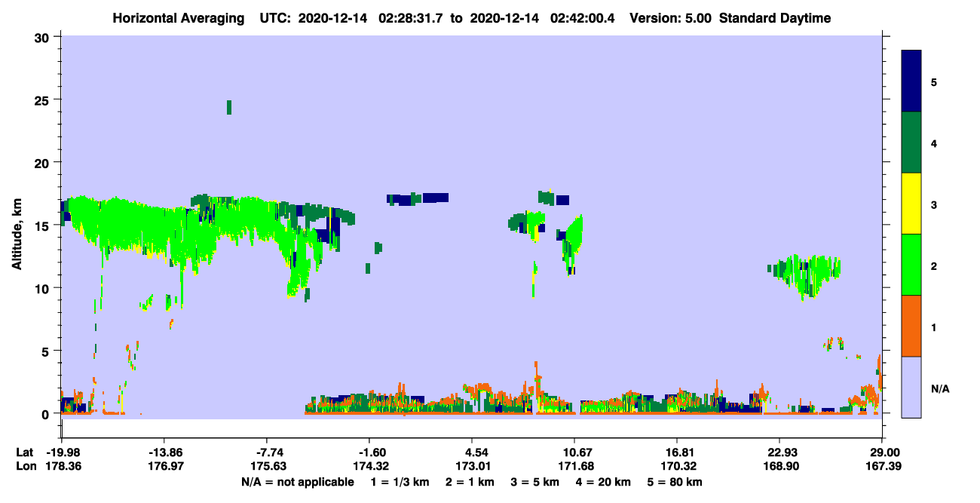Click the latitude value "22.93"
This screenshot has width=980, height=503.
click(x=779, y=452)
